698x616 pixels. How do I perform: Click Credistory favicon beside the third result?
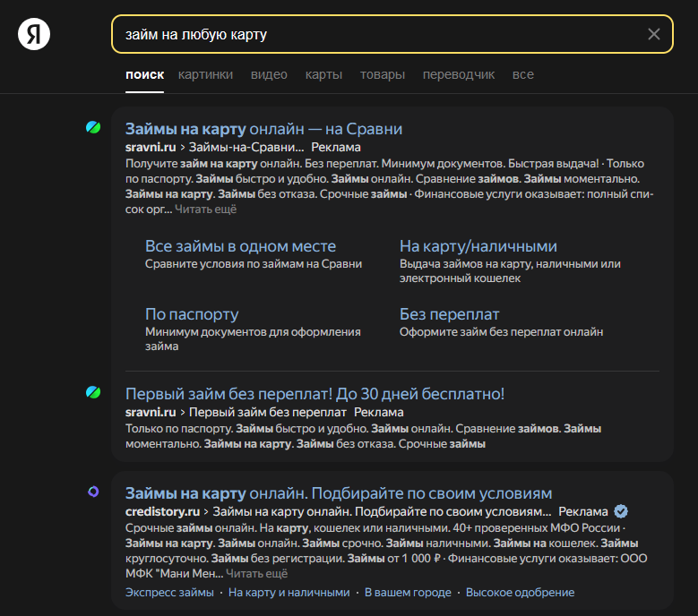tap(93, 492)
